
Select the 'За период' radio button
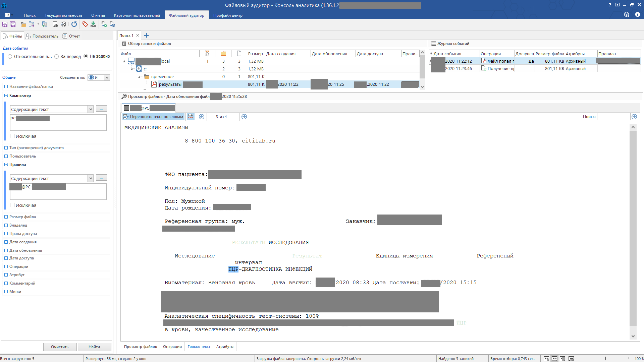[x=57, y=56]
